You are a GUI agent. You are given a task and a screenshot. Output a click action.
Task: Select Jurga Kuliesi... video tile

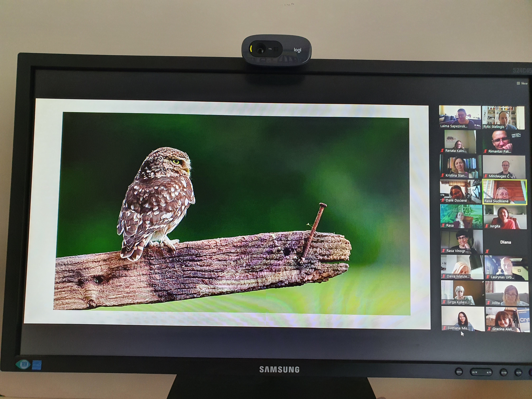pyautogui.click(x=463, y=293)
